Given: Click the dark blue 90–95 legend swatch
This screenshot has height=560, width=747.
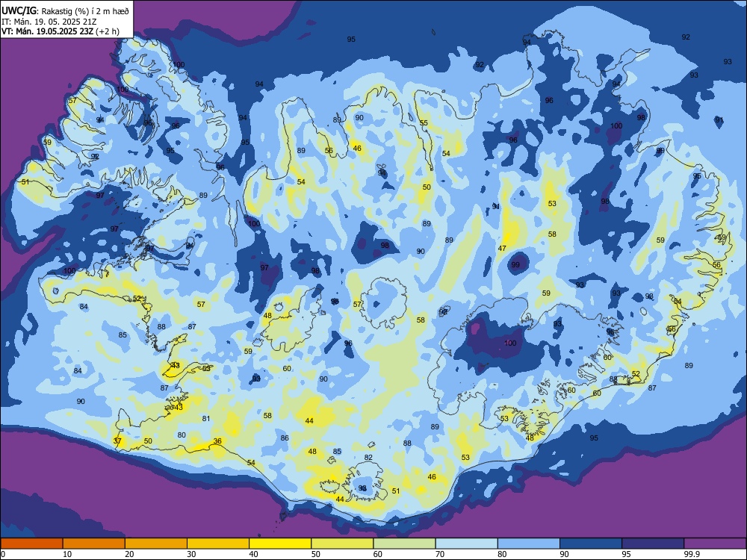Looking at the screenshot, I should coord(591,544).
